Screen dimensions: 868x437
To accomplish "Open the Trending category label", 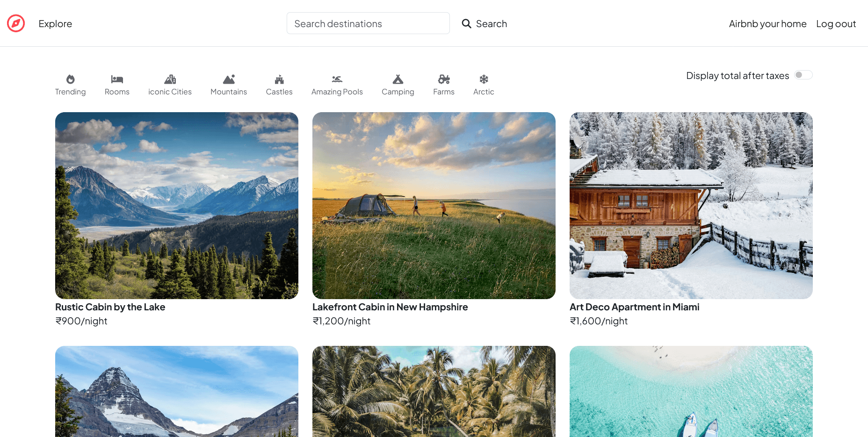I will [x=70, y=92].
